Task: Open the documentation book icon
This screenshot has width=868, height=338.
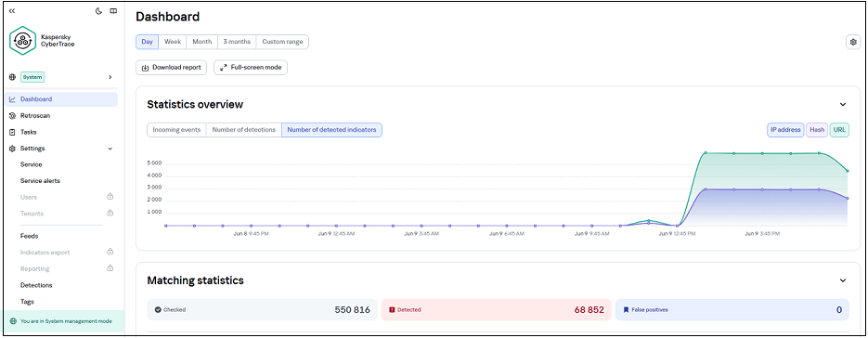Action: 113,11
